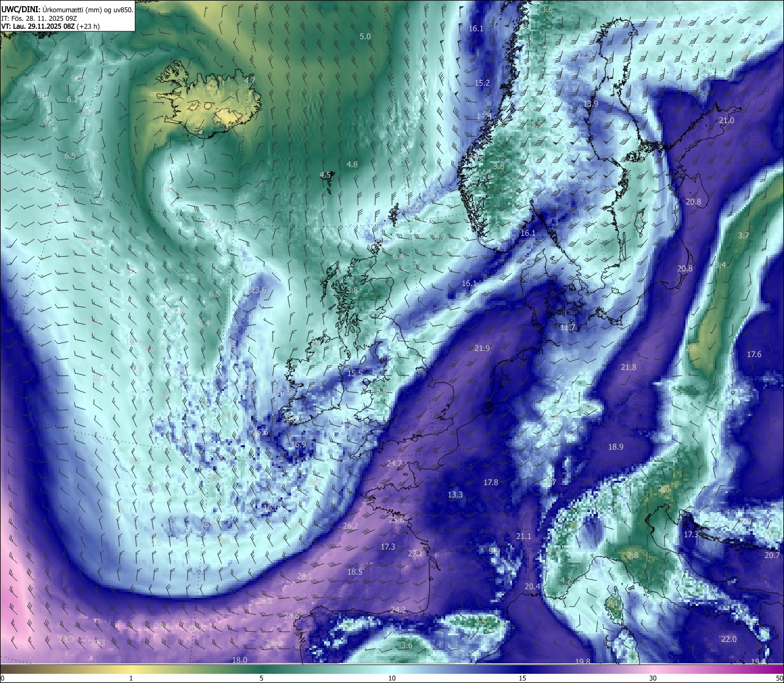784x683 pixels.
Task: Click the 20.1 value west of Biscay
Action: pos(304,576)
